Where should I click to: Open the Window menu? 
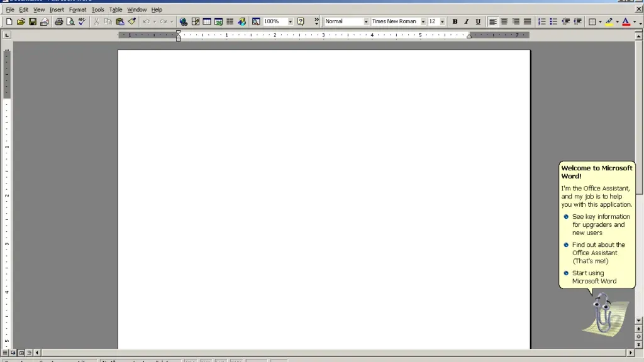tap(136, 9)
